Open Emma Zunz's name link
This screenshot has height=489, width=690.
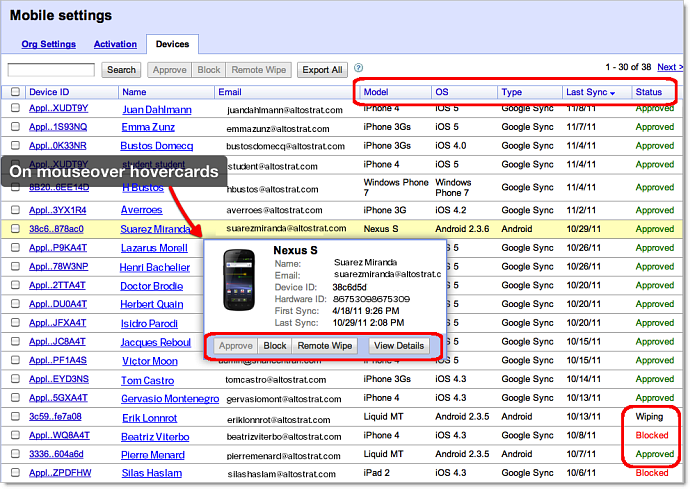(x=147, y=127)
